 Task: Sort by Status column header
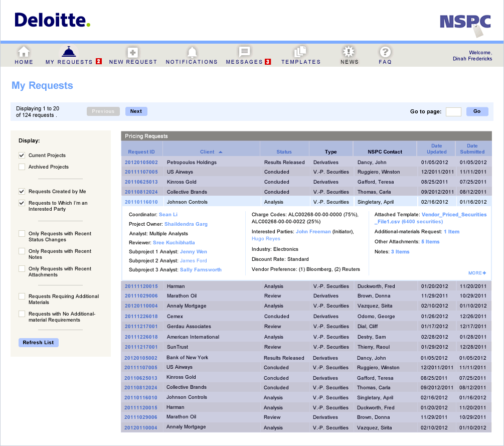click(284, 152)
